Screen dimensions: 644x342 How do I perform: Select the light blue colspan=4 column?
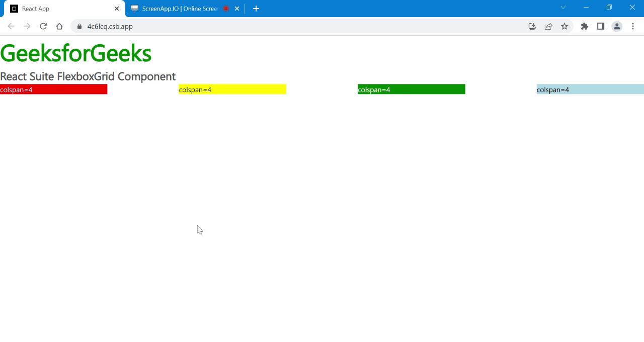point(590,89)
